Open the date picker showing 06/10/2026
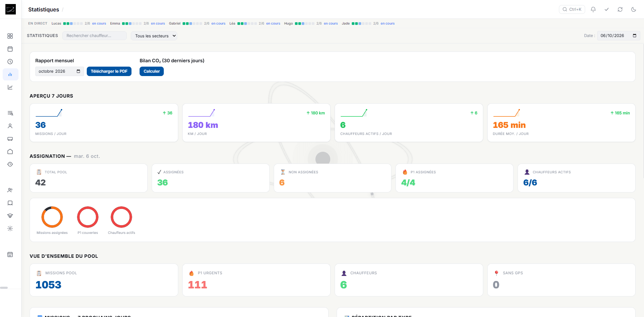 click(x=618, y=36)
